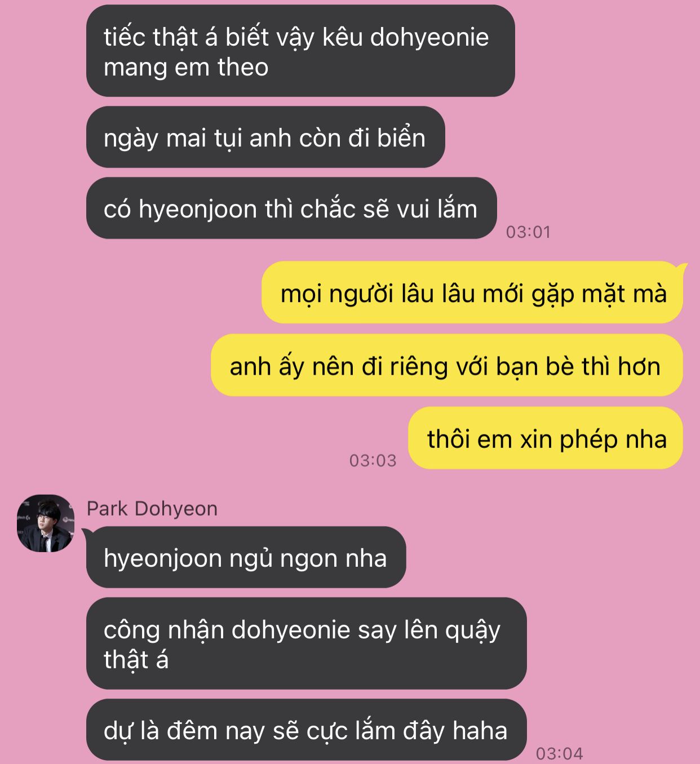Click the 03:03 timestamp
The image size is (700, 764).
pyautogui.click(x=373, y=460)
